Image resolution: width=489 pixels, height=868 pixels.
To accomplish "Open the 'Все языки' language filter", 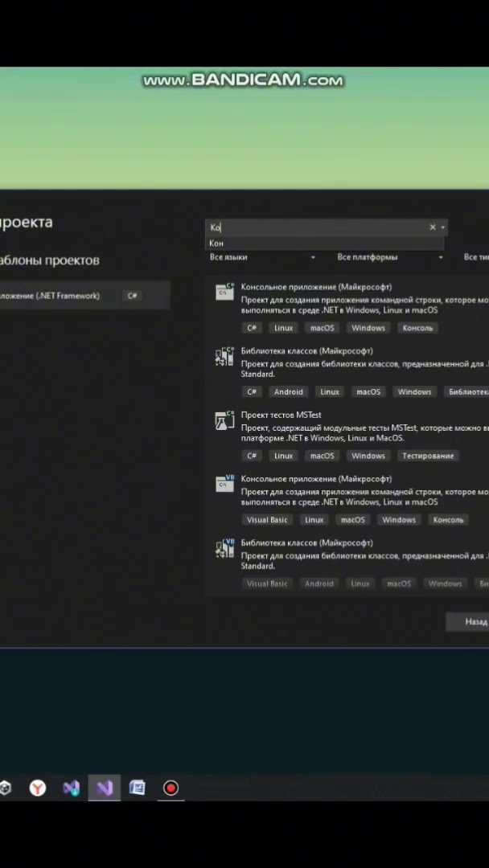I will 262,257.
